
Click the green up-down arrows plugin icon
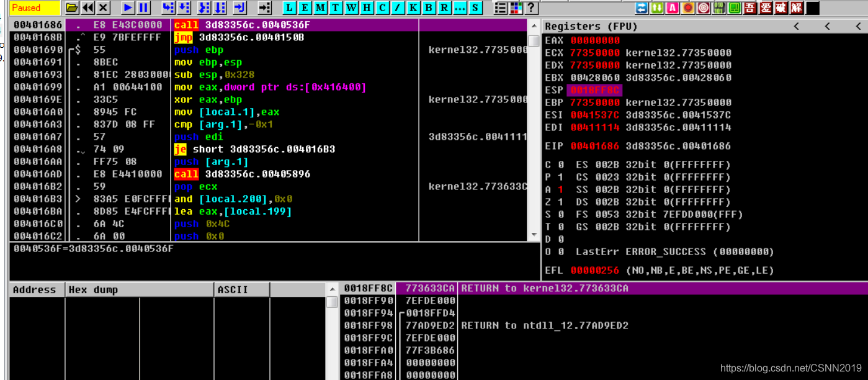click(x=657, y=8)
